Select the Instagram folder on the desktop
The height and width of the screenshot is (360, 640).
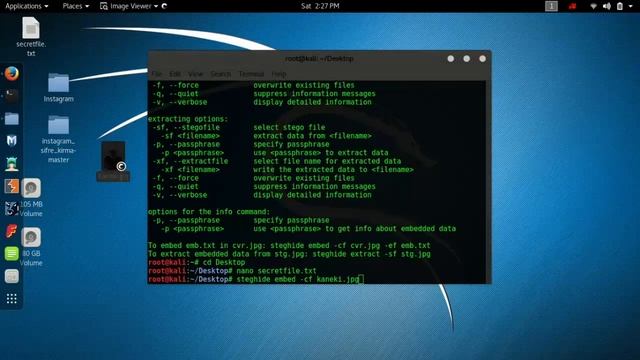pyautogui.click(x=58, y=88)
